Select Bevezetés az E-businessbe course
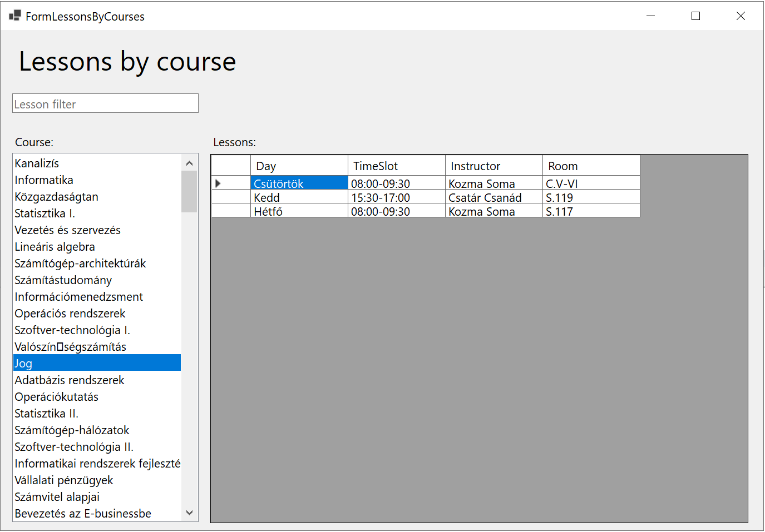 tap(97, 513)
